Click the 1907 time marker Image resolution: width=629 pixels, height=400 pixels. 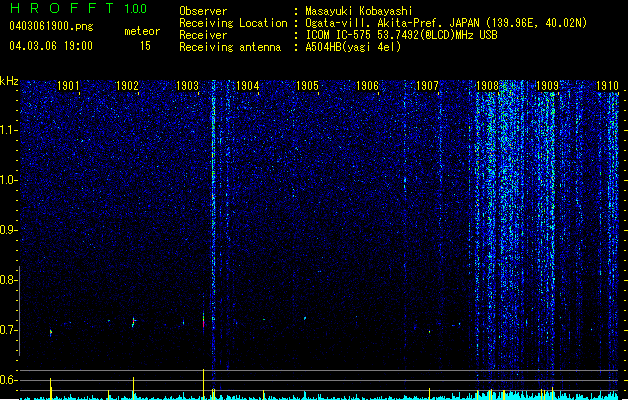click(427, 85)
